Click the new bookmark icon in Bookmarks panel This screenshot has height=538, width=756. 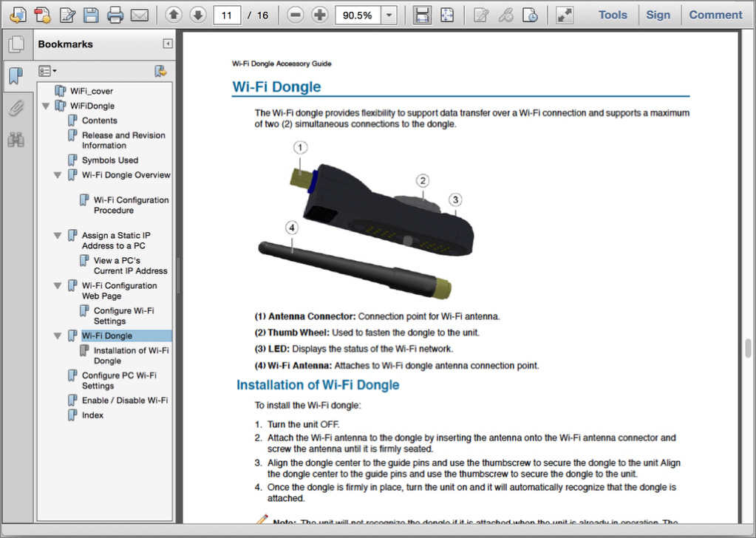[160, 71]
